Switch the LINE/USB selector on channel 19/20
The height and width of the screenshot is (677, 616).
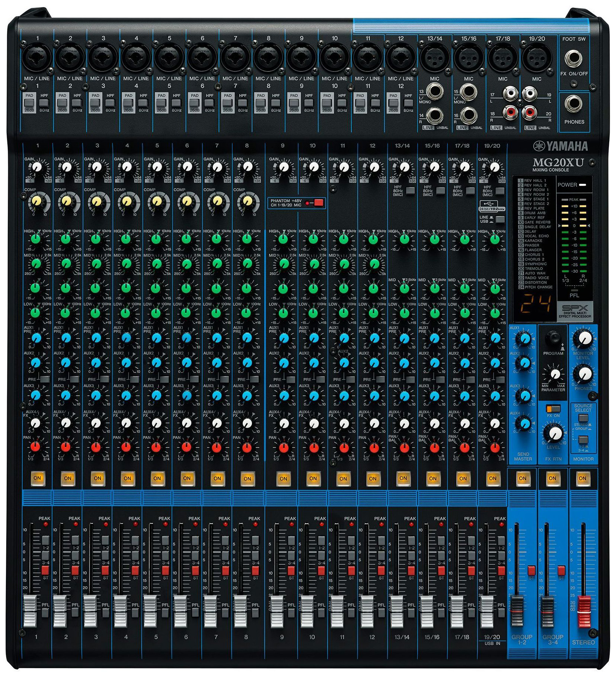click(x=500, y=219)
